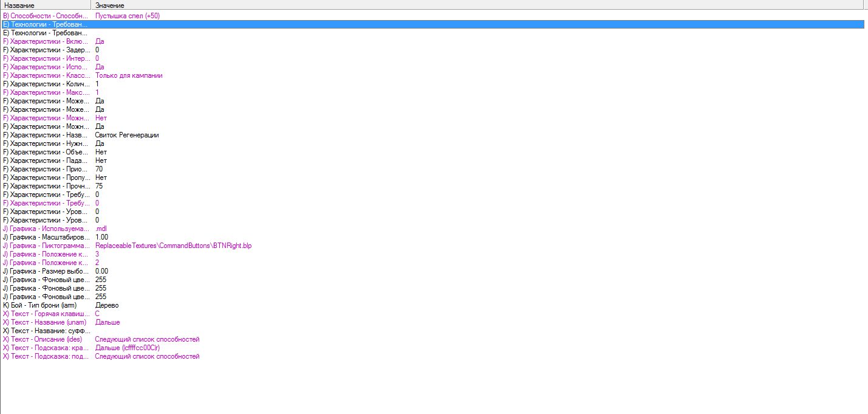The height and width of the screenshot is (414, 868).
Task: Select the Текст - Название (unam) row
Action: coord(432,322)
